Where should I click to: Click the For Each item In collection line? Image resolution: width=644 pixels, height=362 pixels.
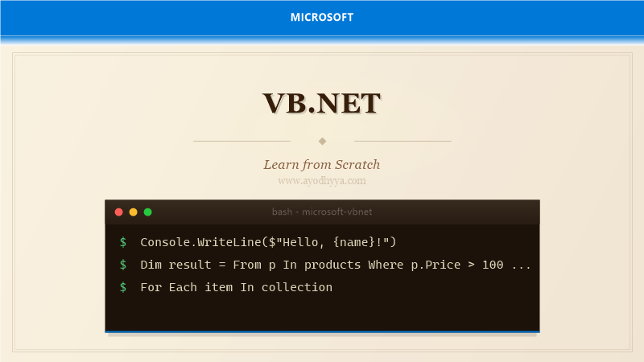pos(237,287)
